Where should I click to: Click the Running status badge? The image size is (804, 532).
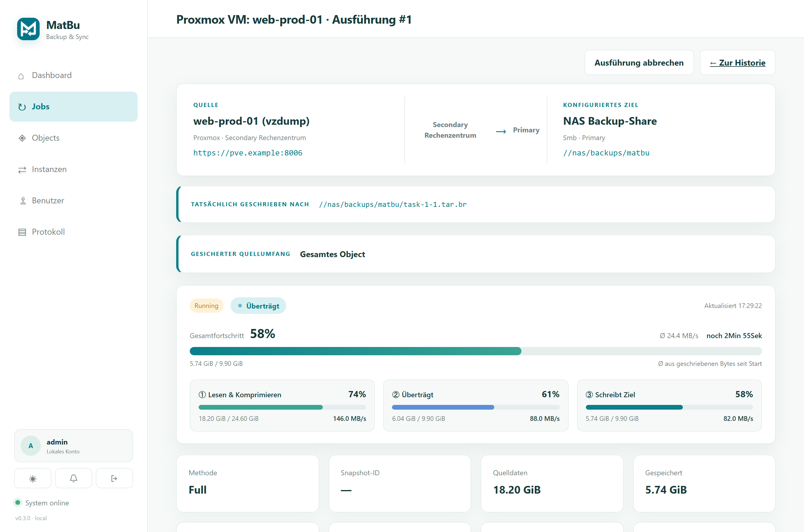[x=206, y=306]
